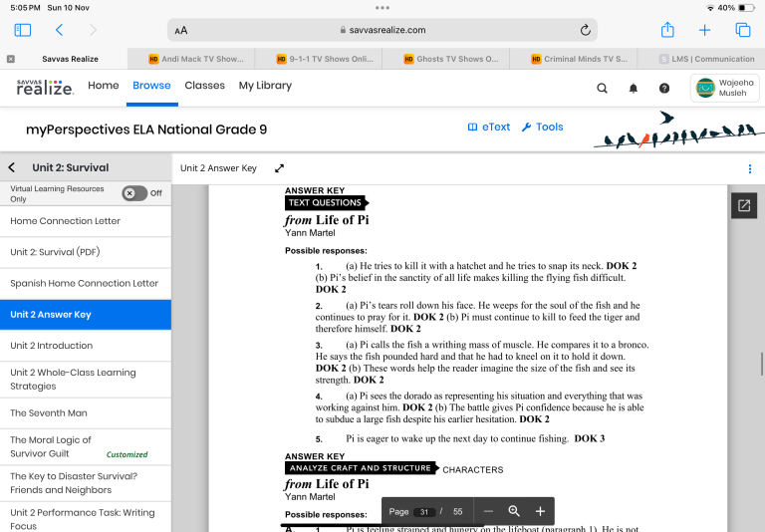Open notifications bell icon
The width and height of the screenshot is (765, 532).
tap(634, 88)
